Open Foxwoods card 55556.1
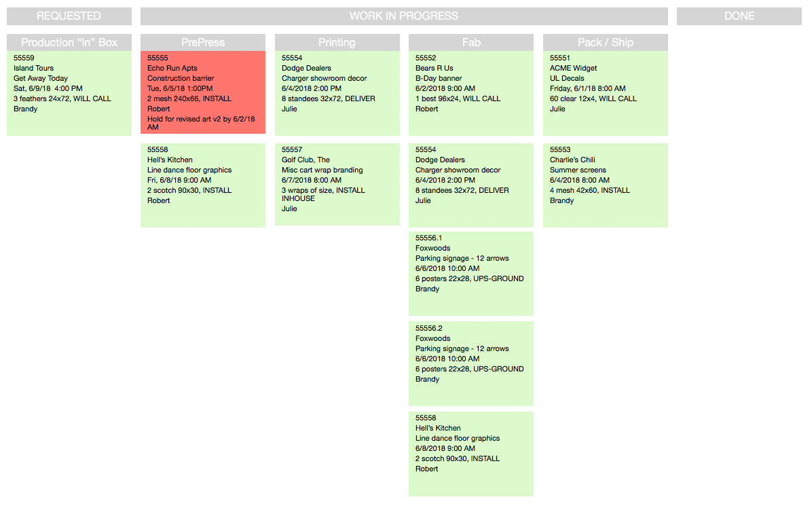The width and height of the screenshot is (812, 508). click(x=471, y=274)
